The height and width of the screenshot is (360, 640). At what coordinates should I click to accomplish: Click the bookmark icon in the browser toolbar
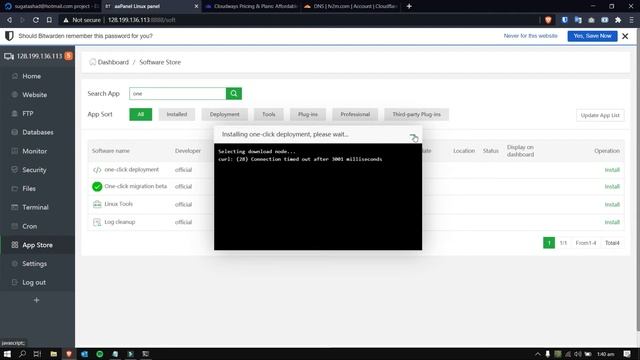coord(49,20)
